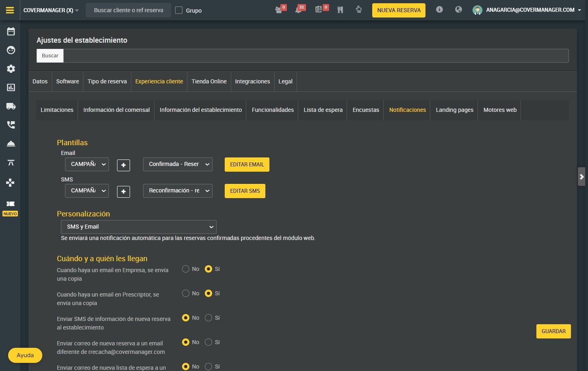Open the hamburger menu icon
Screen dimensions: 588x371
(x=10, y=10)
